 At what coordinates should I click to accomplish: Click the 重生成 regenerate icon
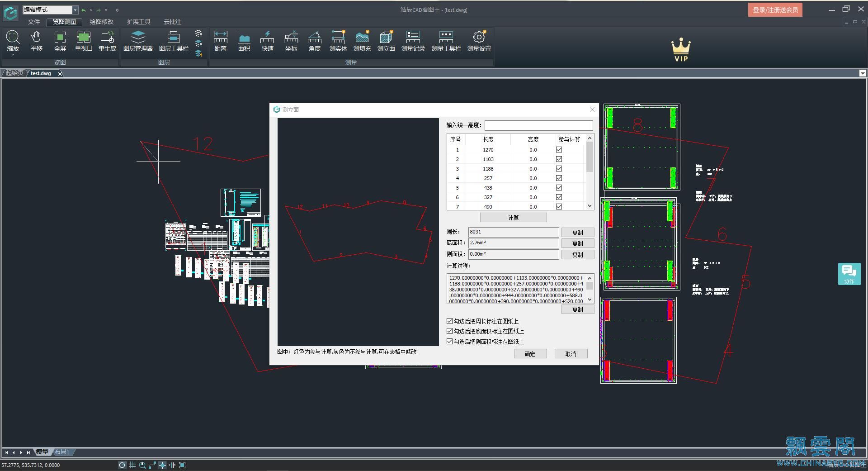[x=108, y=40]
